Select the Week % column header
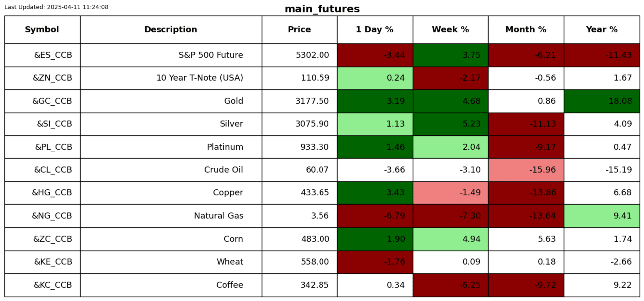644x301 pixels. (x=450, y=30)
